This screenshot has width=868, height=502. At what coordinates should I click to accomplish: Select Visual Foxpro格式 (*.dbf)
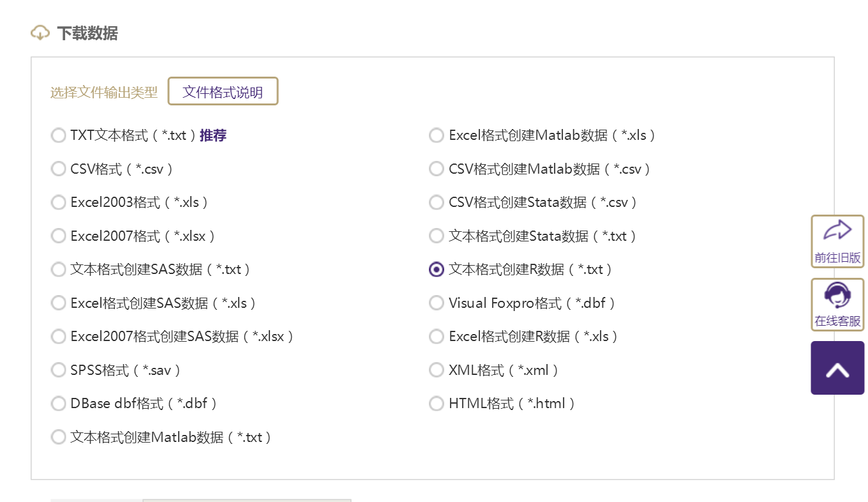point(436,303)
